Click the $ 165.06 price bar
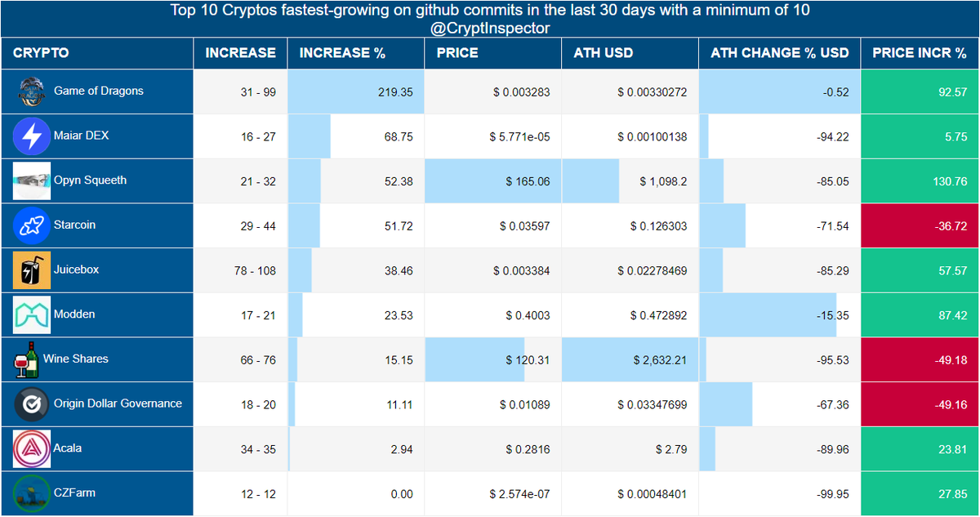Image resolution: width=980 pixels, height=517 pixels. point(493,181)
